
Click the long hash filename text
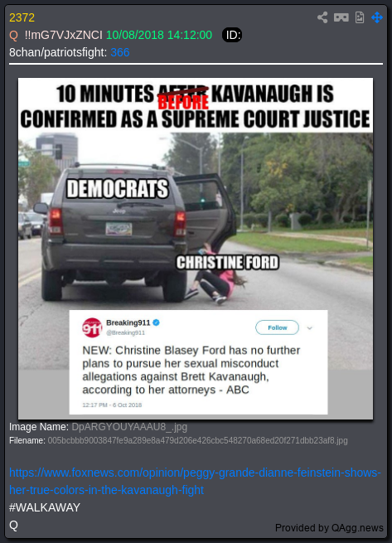click(x=197, y=440)
